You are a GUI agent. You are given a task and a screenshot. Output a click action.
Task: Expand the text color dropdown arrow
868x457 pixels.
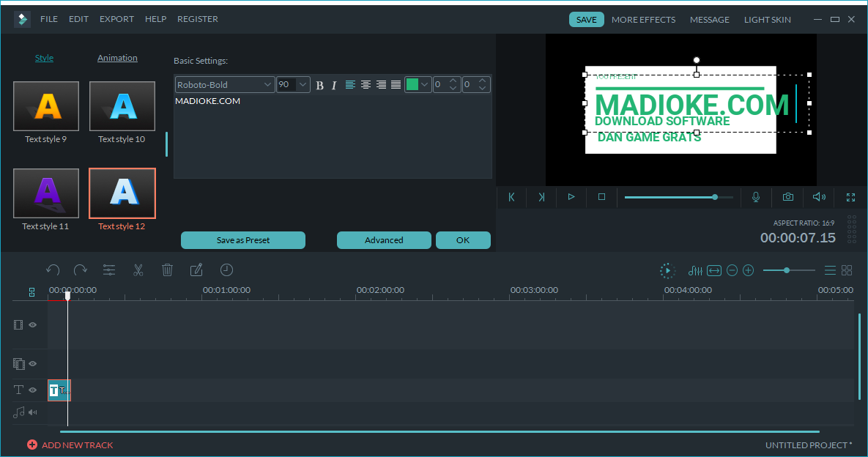coord(425,85)
